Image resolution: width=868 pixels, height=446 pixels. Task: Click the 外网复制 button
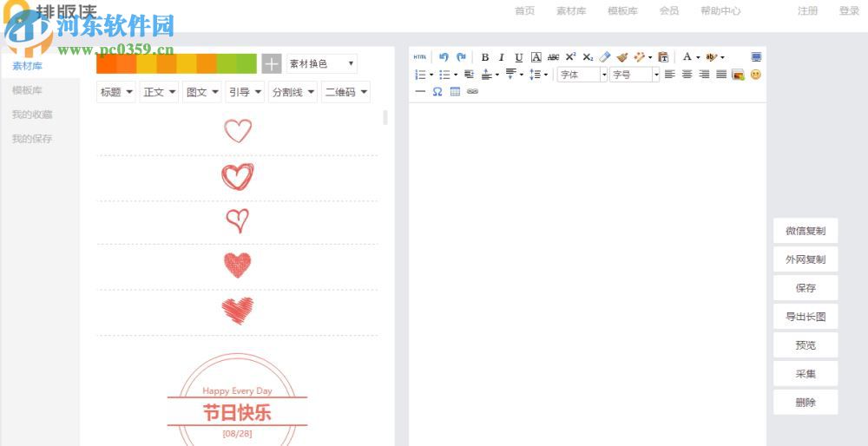(x=806, y=259)
